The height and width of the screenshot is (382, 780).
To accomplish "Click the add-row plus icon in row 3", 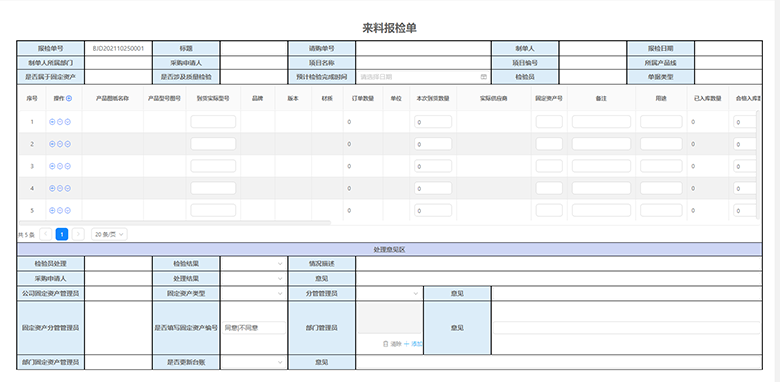I will tap(52, 166).
